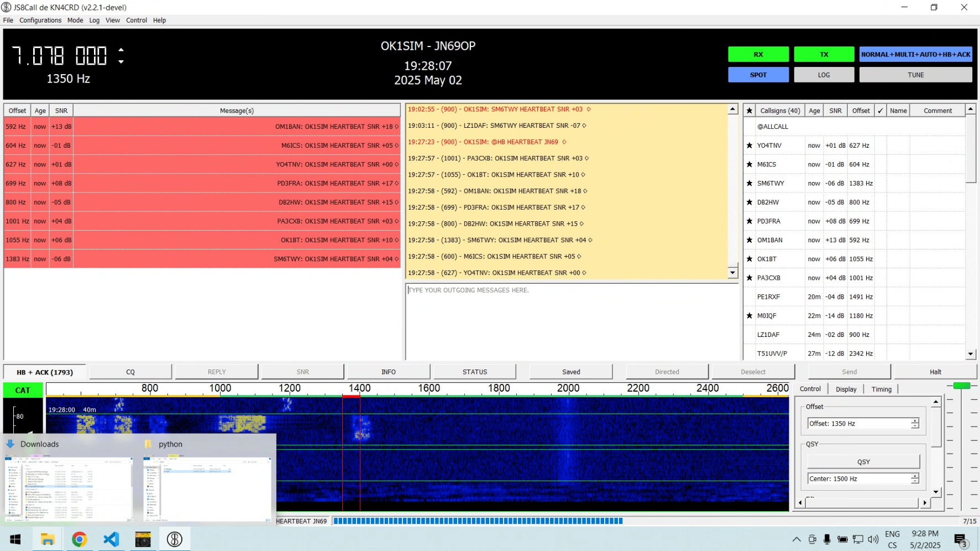This screenshot has height=551, width=980.
Task: Open Visual Studio Code from the taskbar
Action: 111,539
